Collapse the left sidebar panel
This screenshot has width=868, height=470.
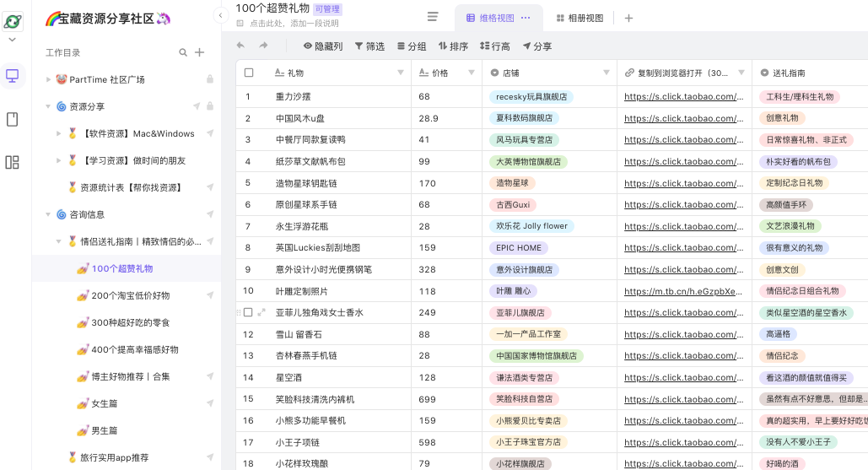(220, 15)
